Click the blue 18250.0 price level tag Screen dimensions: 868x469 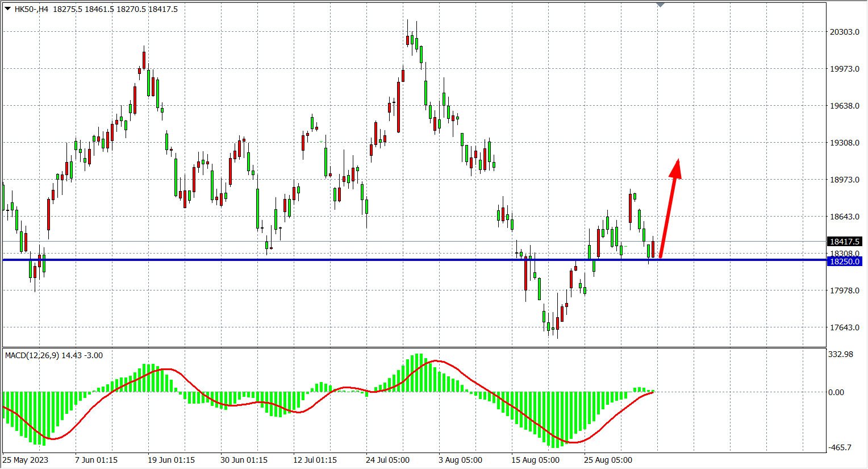pos(844,262)
